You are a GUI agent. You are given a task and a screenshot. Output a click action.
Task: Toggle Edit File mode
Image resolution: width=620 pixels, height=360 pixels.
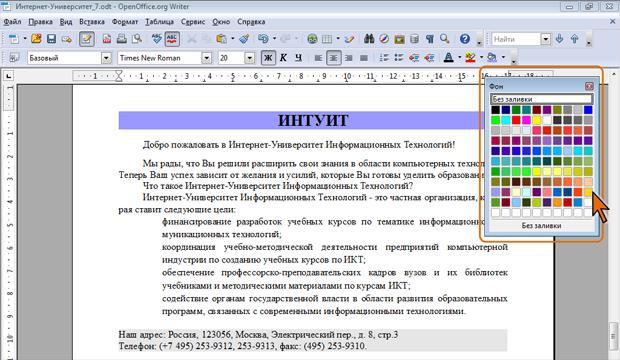tap(87, 39)
